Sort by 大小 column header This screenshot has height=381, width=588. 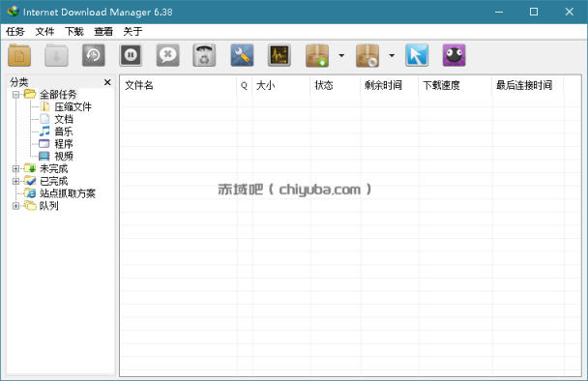point(281,85)
